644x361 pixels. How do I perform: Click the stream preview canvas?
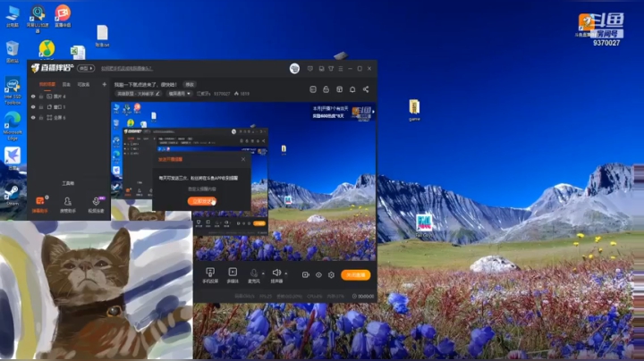click(243, 180)
